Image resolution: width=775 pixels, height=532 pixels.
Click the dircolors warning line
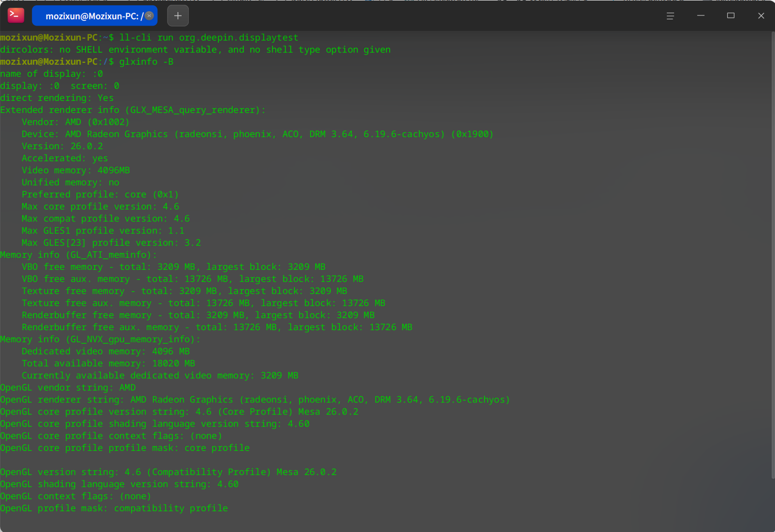pyautogui.click(x=196, y=50)
